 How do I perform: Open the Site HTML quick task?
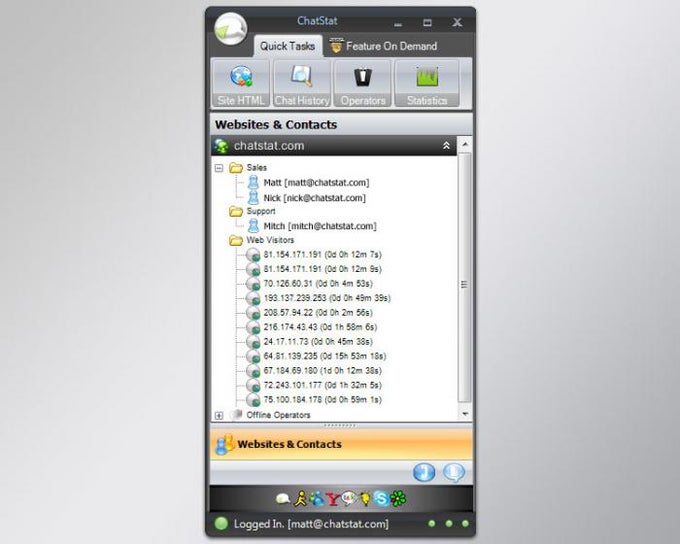[241, 83]
